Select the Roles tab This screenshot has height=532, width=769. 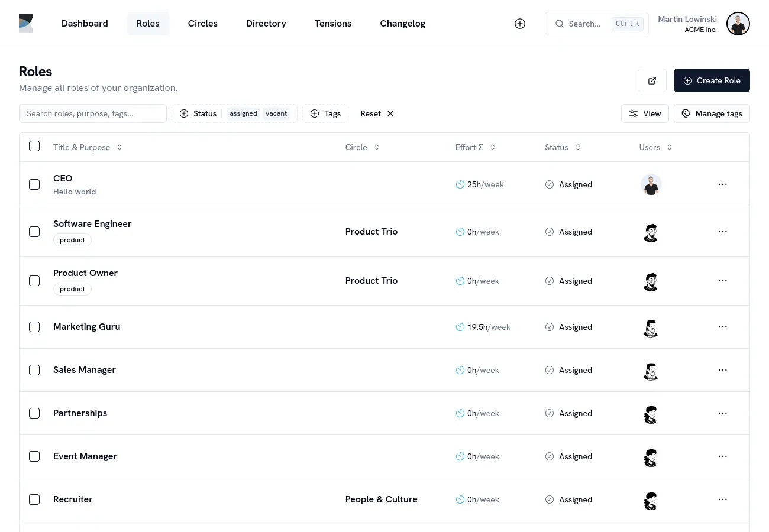pos(148,24)
